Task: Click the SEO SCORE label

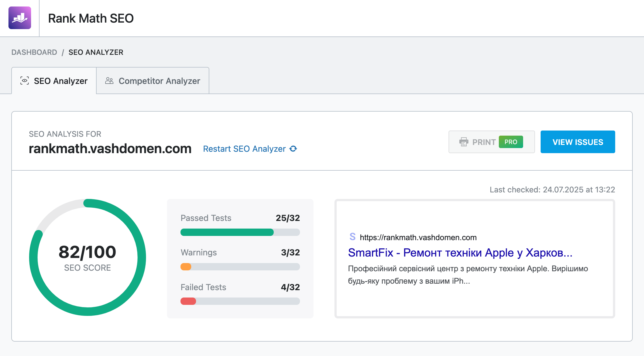Action: click(x=88, y=268)
